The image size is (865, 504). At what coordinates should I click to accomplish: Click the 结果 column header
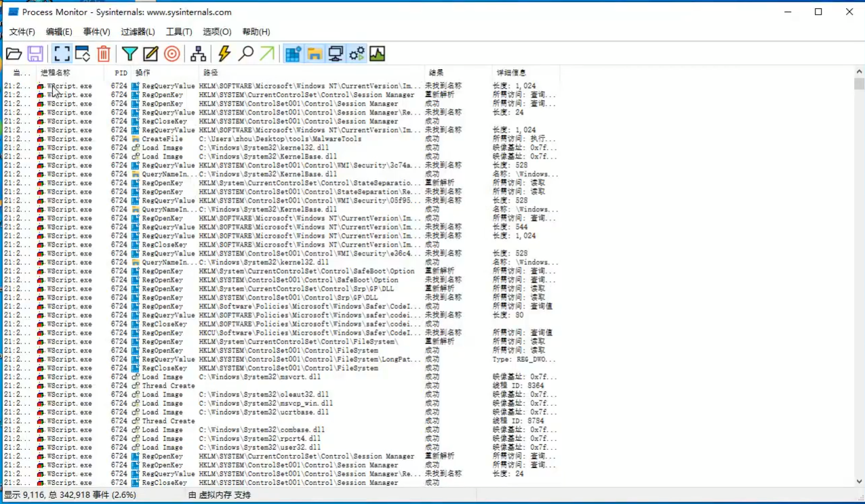pos(458,72)
